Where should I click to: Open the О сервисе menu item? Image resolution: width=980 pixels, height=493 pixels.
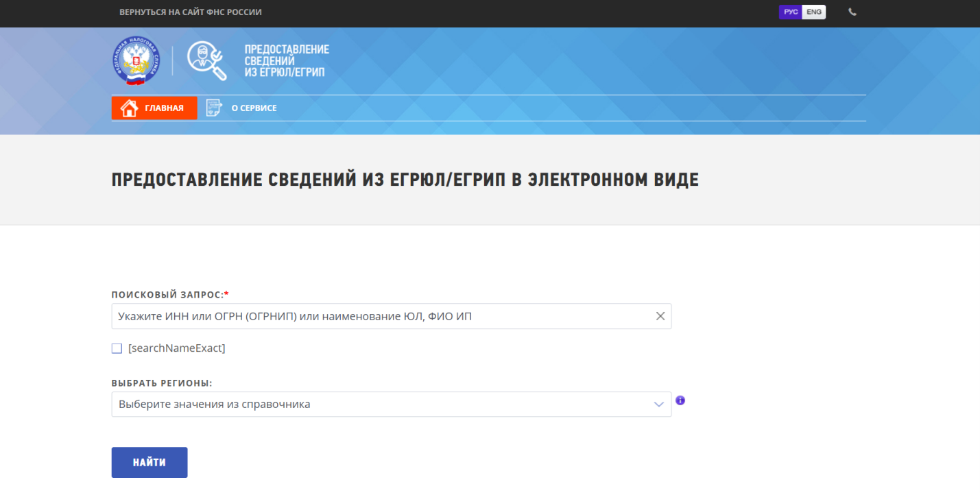[254, 108]
